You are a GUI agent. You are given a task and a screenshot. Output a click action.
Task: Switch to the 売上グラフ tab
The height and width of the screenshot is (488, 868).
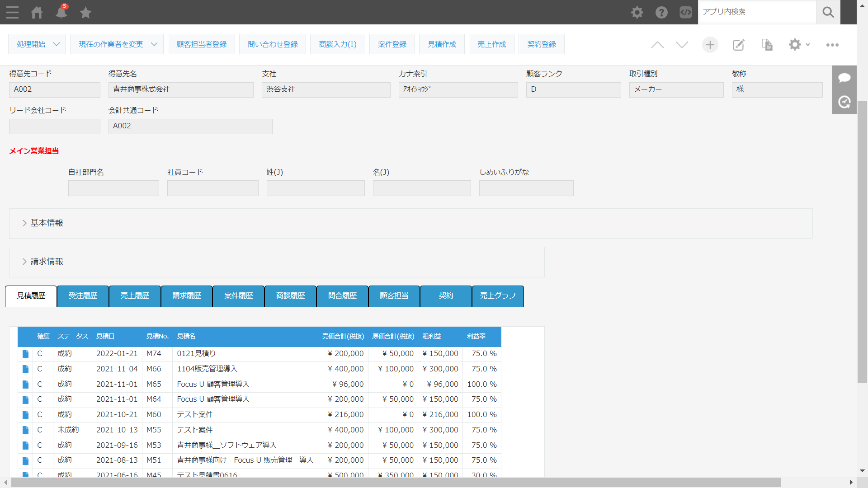[x=498, y=296]
